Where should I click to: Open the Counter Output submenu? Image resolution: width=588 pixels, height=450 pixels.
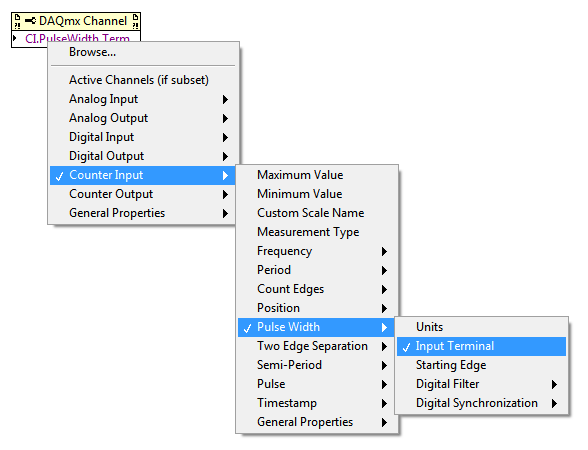[143, 194]
